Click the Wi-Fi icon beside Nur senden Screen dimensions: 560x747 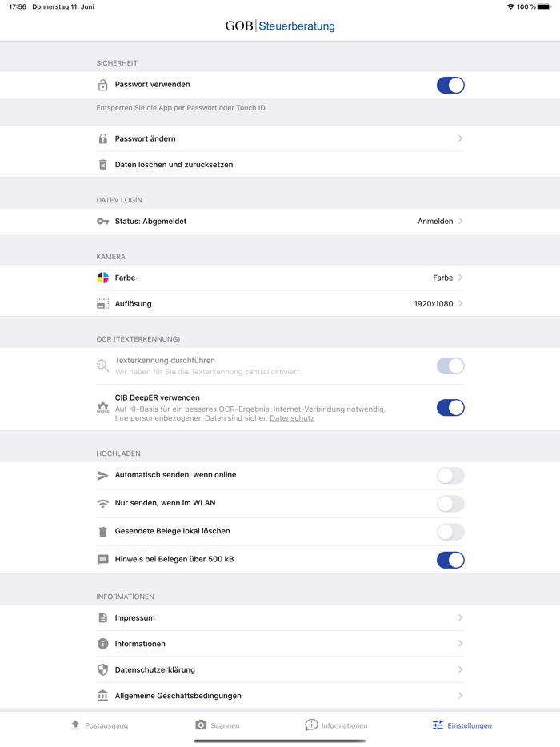click(x=102, y=504)
